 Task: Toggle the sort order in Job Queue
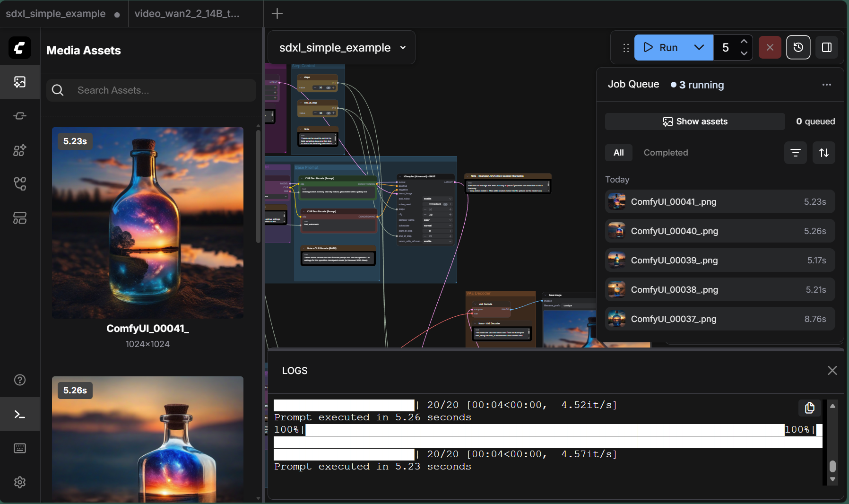824,153
